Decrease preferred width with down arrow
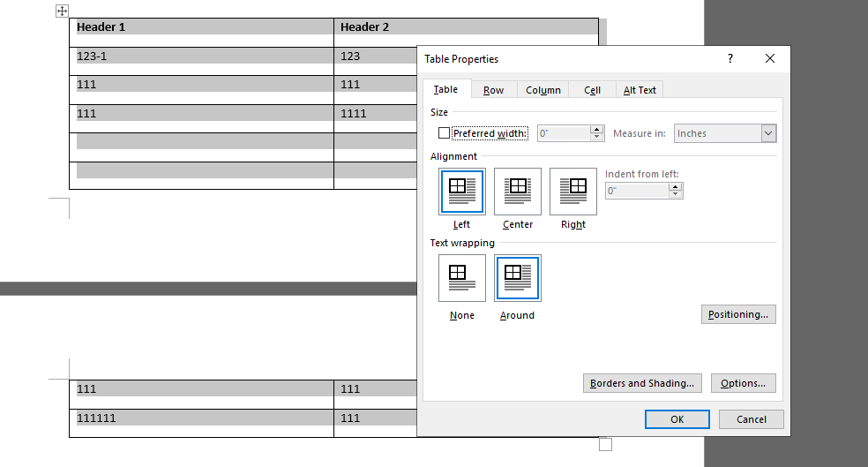The height and width of the screenshot is (467, 868). (x=596, y=137)
